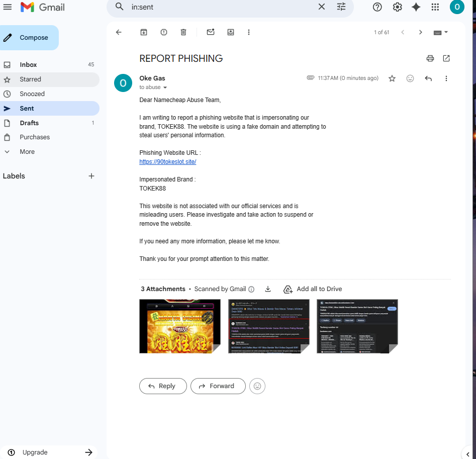Click the Upgrade button

[49, 452]
